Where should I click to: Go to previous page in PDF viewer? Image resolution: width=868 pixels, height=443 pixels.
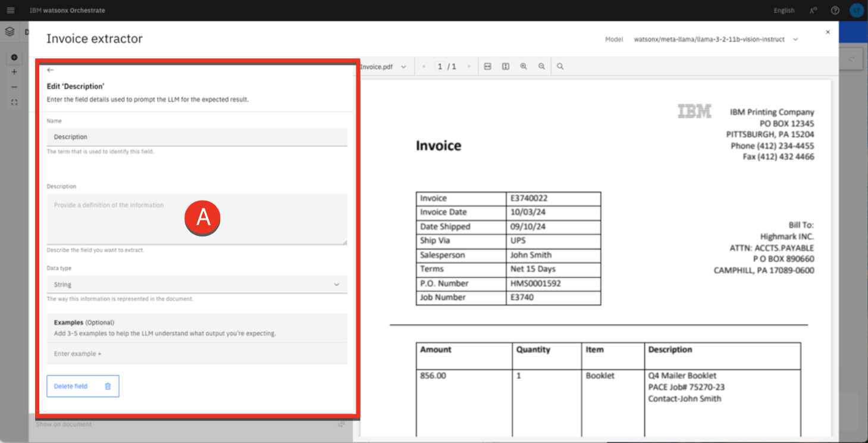click(x=424, y=67)
